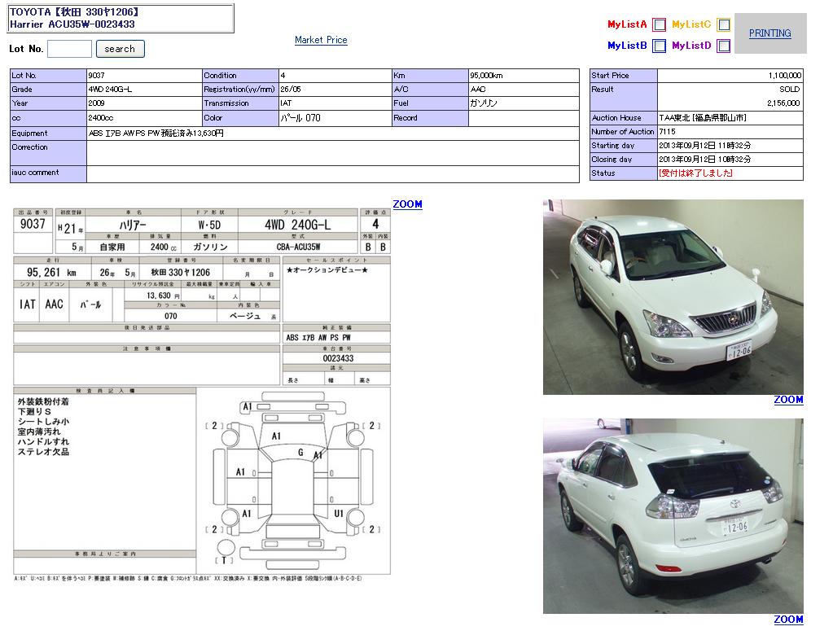833x644 pixels.
Task: Enable the MyListC checkbox
Action: click(723, 25)
